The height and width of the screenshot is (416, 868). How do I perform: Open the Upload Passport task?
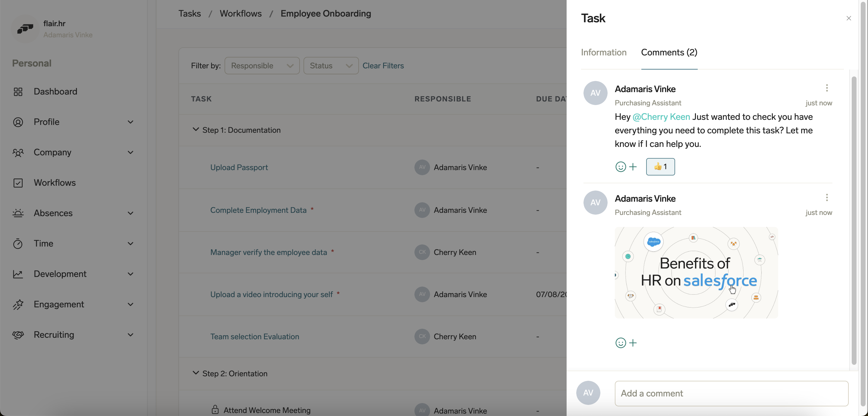[x=239, y=167]
